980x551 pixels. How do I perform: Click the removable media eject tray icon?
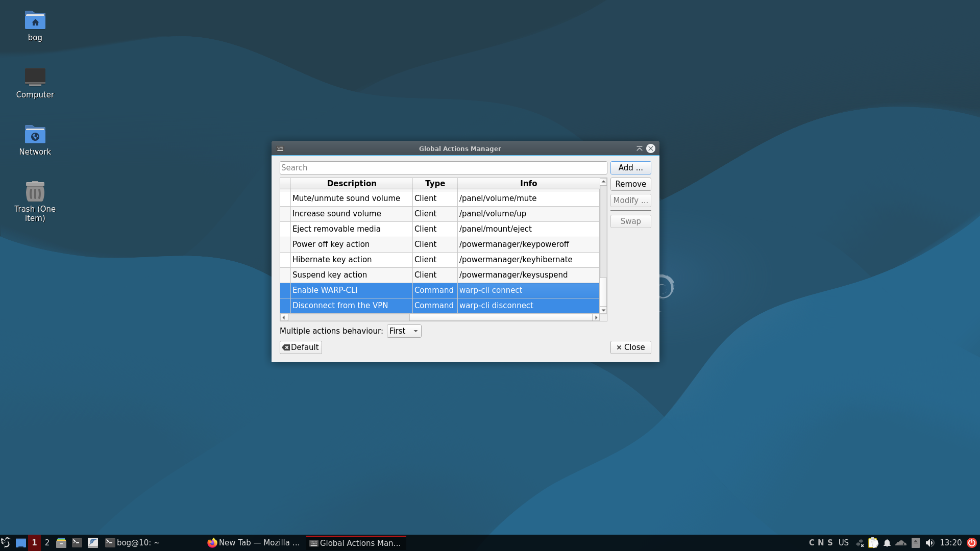click(x=915, y=542)
